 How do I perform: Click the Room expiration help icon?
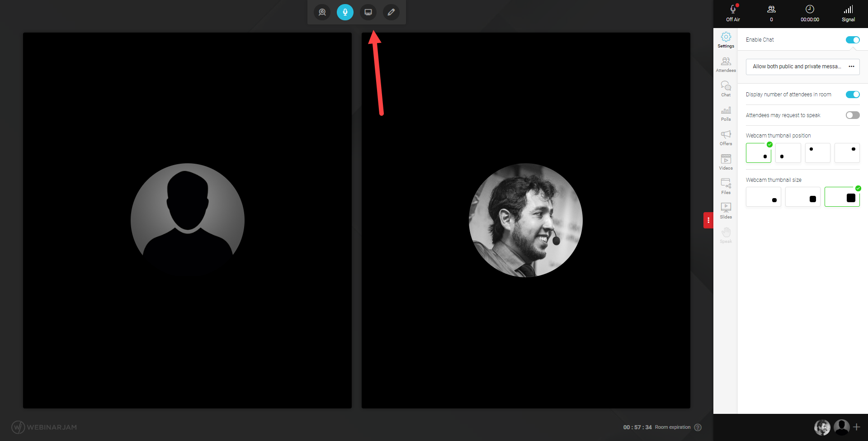[x=698, y=427]
